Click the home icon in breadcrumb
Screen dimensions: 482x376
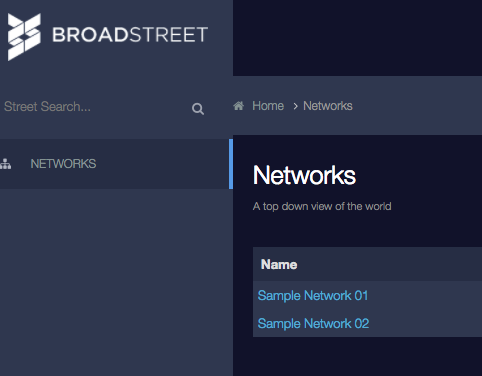tap(238, 106)
